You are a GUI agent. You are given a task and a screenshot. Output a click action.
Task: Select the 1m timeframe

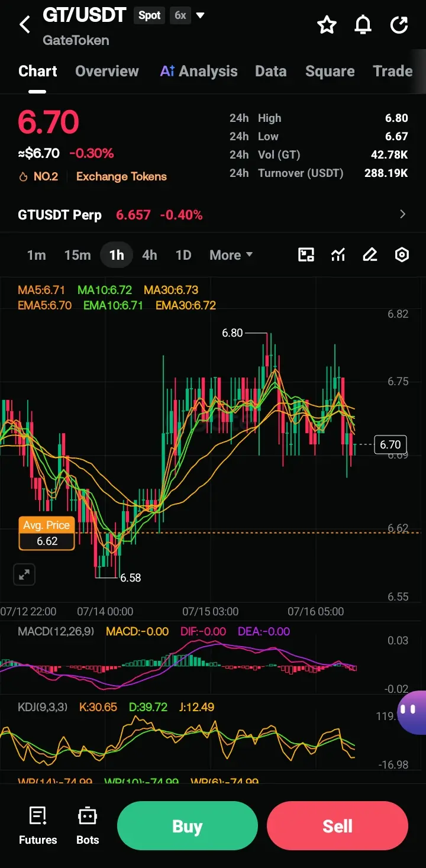[36, 255]
